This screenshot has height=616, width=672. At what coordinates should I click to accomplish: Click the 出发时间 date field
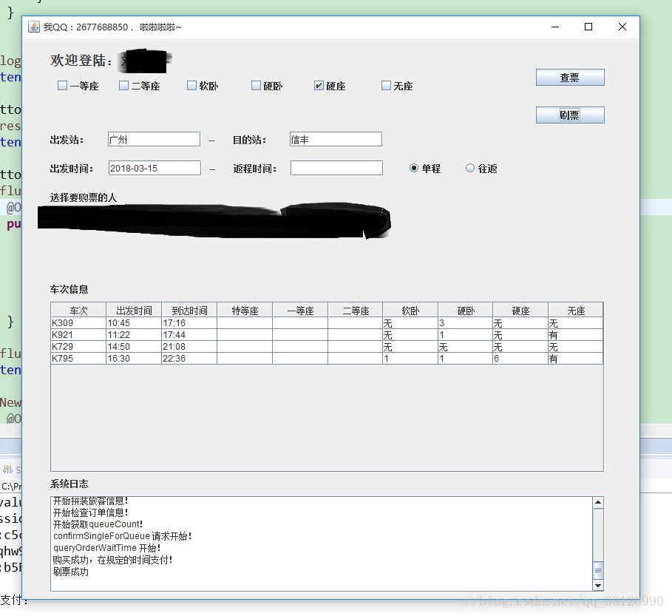pyautogui.click(x=155, y=168)
